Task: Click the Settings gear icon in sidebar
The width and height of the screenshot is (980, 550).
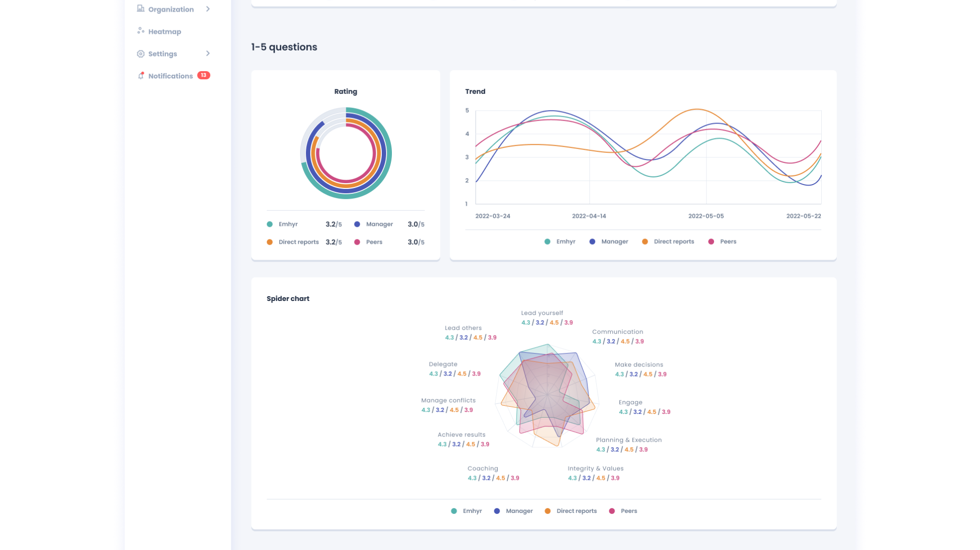Action: [x=140, y=54]
